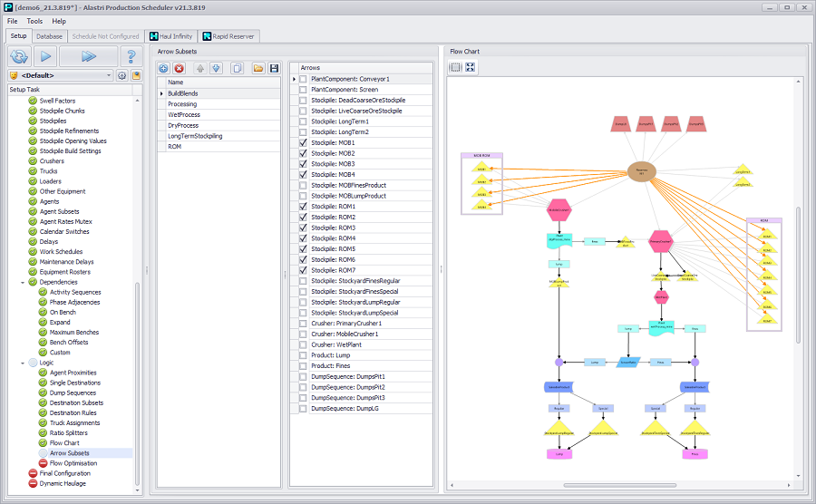
Task: Move the subset down with the down arrow icon
Action: pos(216,68)
